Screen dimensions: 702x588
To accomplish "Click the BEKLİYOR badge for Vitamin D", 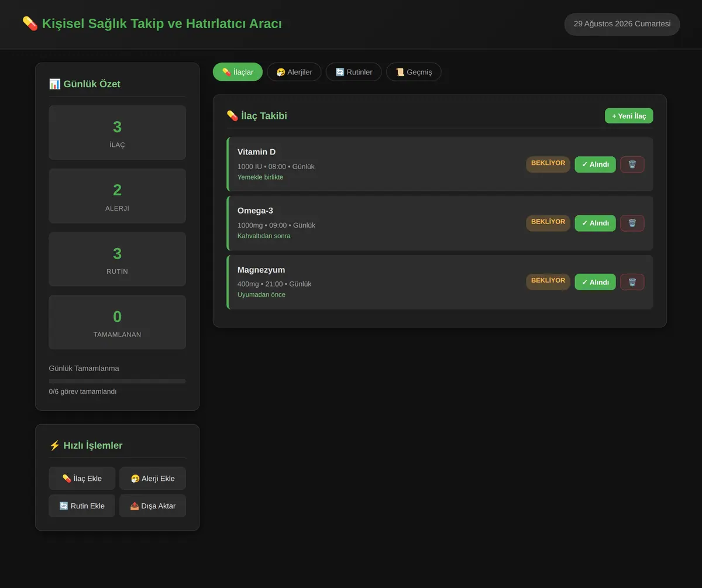I will tap(548, 163).
